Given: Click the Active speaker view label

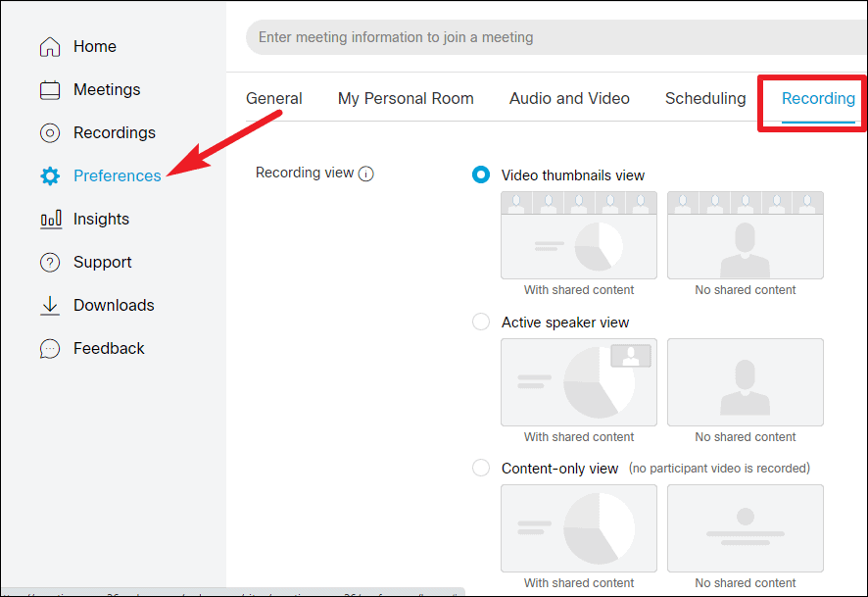Looking at the screenshot, I should 565,323.
